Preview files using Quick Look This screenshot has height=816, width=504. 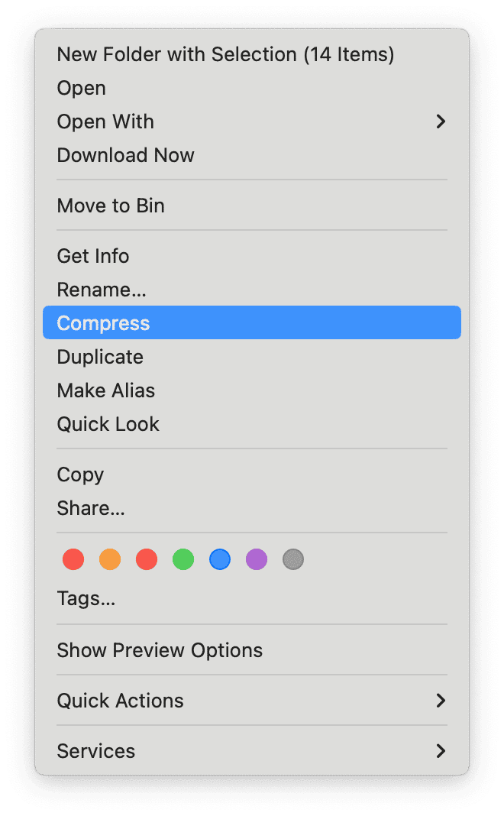click(108, 424)
